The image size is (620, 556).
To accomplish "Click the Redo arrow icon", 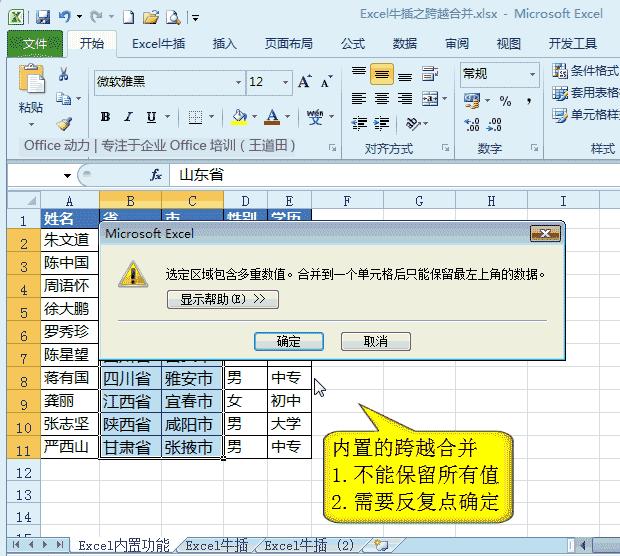I will [96, 17].
